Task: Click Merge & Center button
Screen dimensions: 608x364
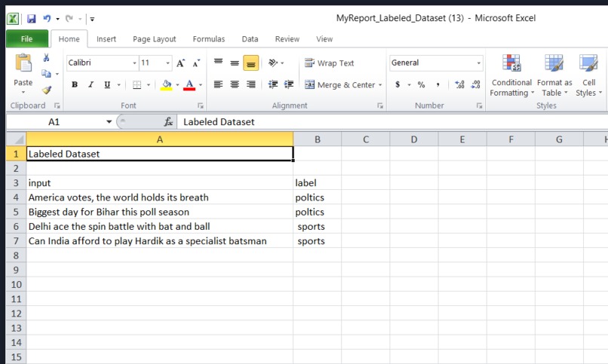Action: 339,84
